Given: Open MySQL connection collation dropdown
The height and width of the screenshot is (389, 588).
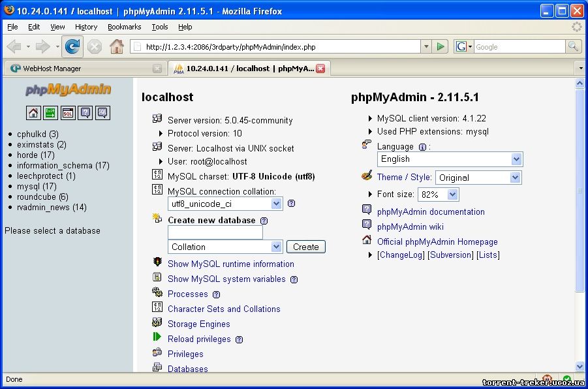Looking at the screenshot, I should (x=225, y=204).
